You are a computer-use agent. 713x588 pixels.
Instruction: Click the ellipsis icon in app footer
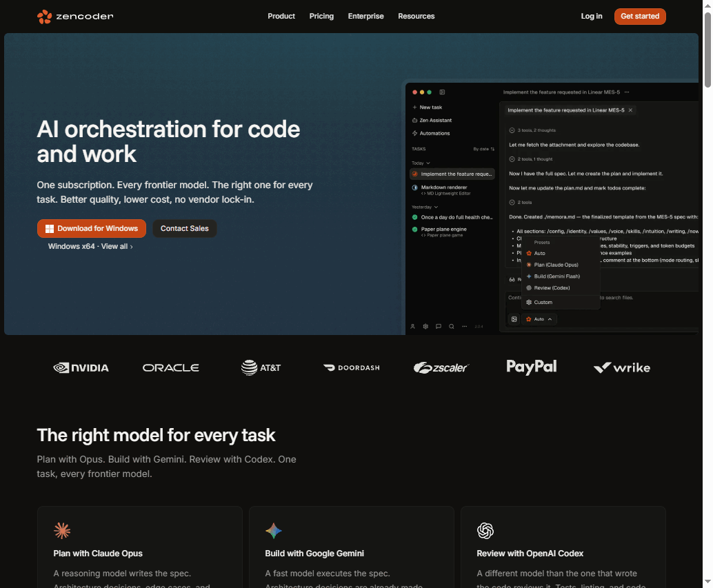[x=464, y=326]
